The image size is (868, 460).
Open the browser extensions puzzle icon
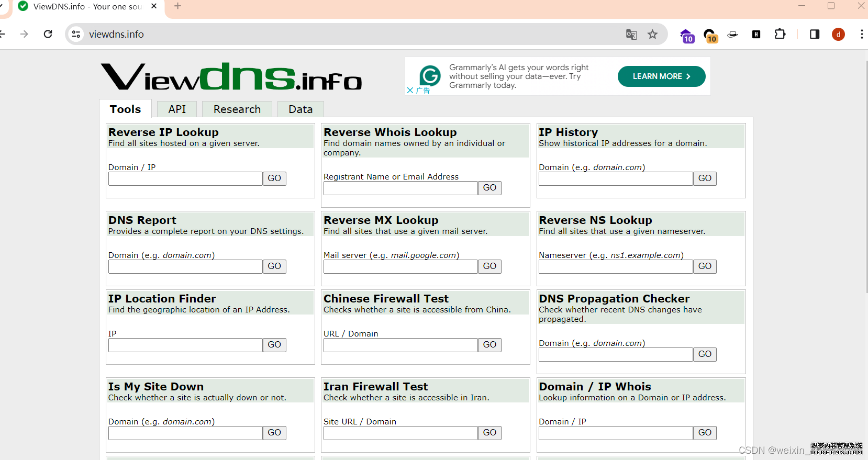click(x=780, y=34)
